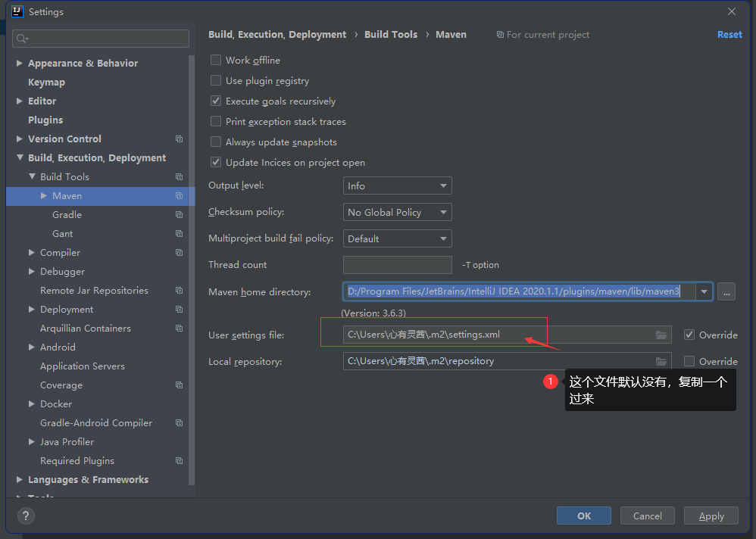The image size is (756, 539).
Task: Collapse the Build Tools node
Action: click(x=32, y=177)
